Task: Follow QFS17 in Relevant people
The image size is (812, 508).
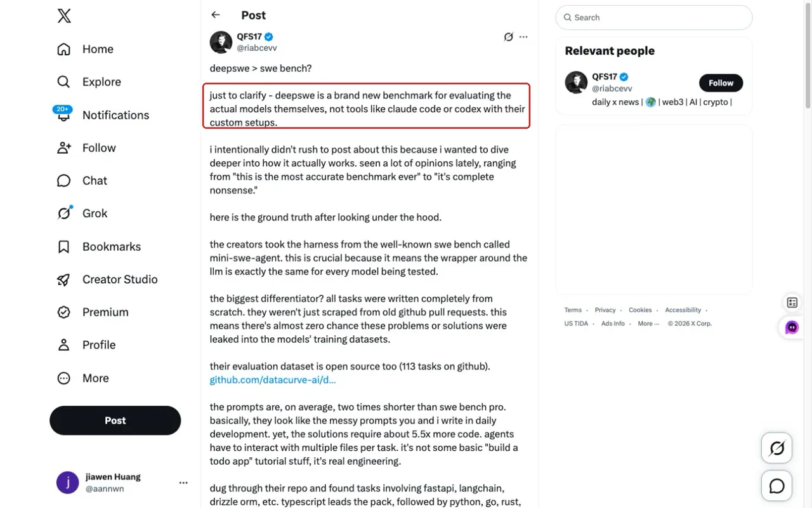Action: click(721, 83)
